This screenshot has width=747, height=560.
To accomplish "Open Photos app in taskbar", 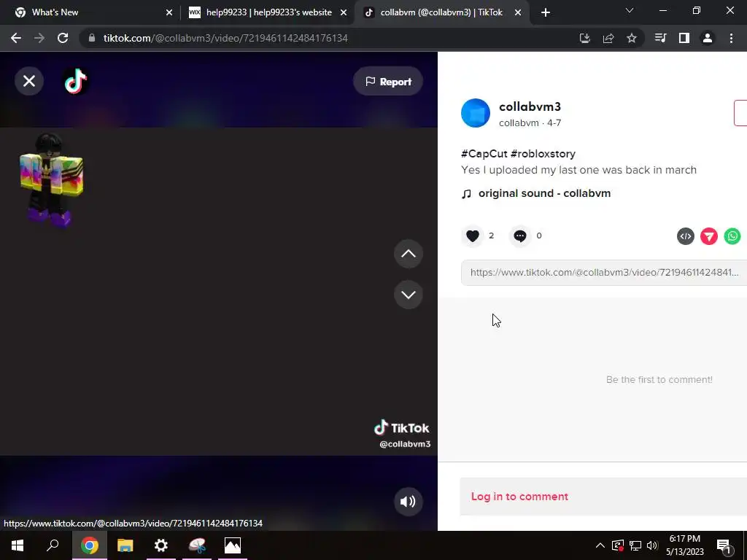I will (x=233, y=545).
